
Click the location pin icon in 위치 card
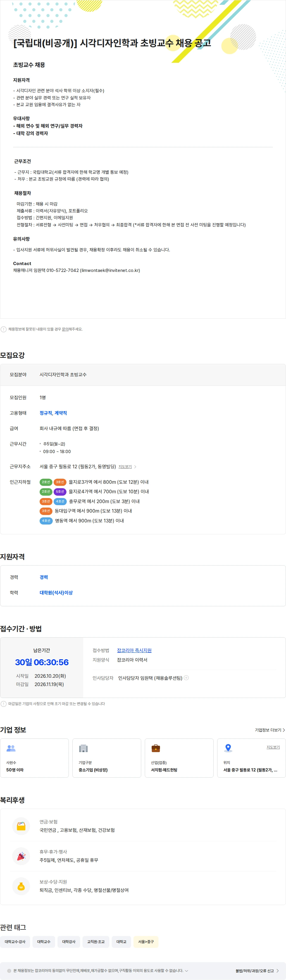(228, 748)
